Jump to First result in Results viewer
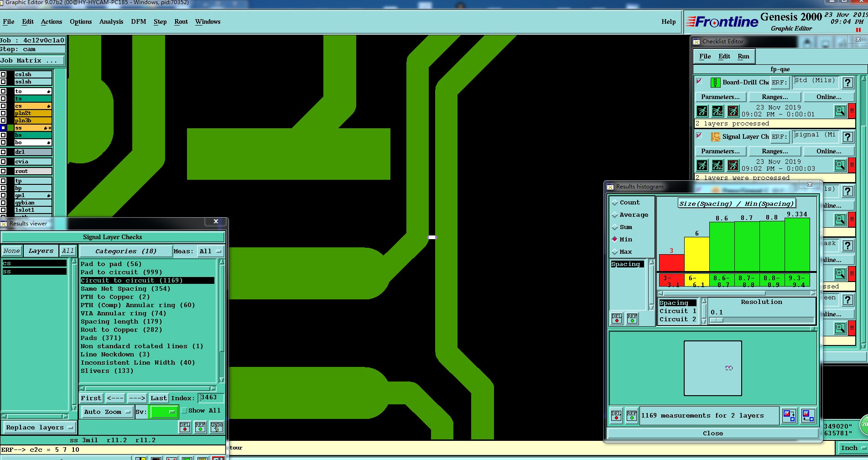The height and width of the screenshot is (460, 868). click(91, 398)
